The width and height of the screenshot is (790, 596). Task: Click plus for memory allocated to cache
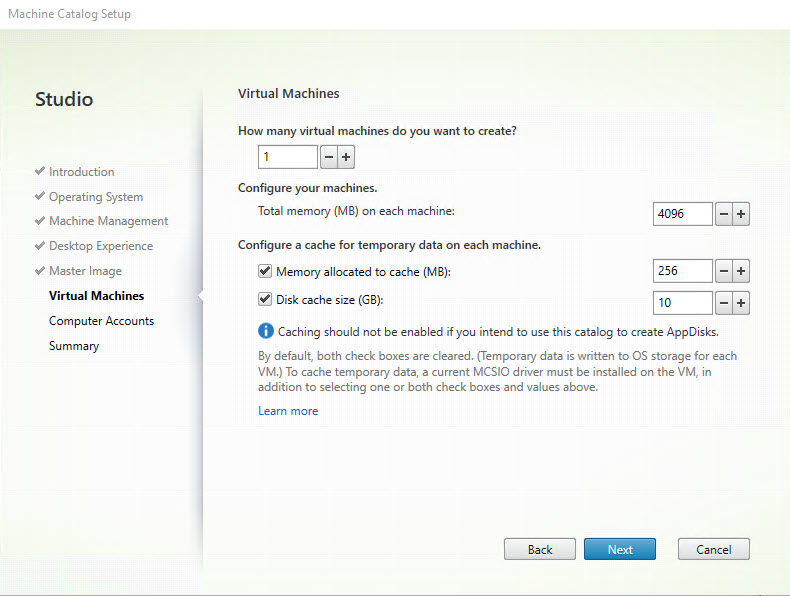tap(741, 271)
